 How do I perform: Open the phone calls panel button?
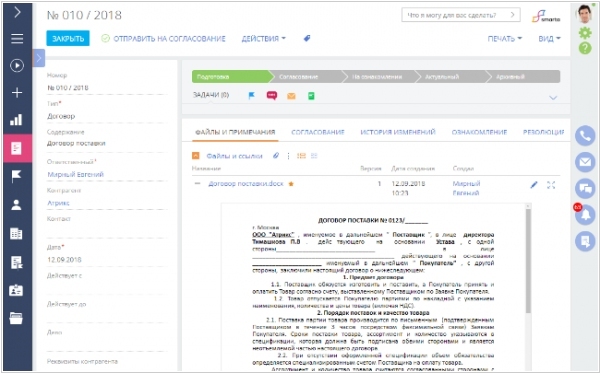click(585, 135)
